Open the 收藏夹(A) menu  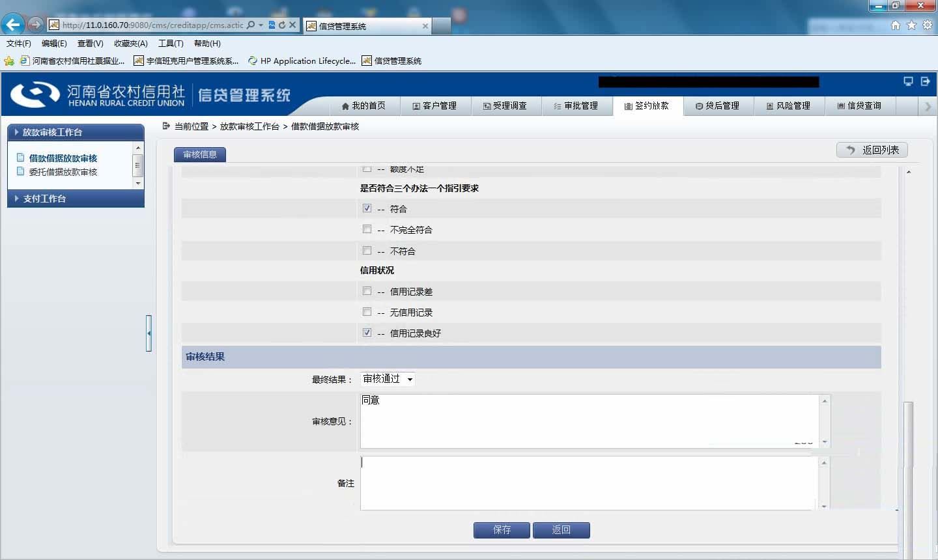pyautogui.click(x=131, y=44)
